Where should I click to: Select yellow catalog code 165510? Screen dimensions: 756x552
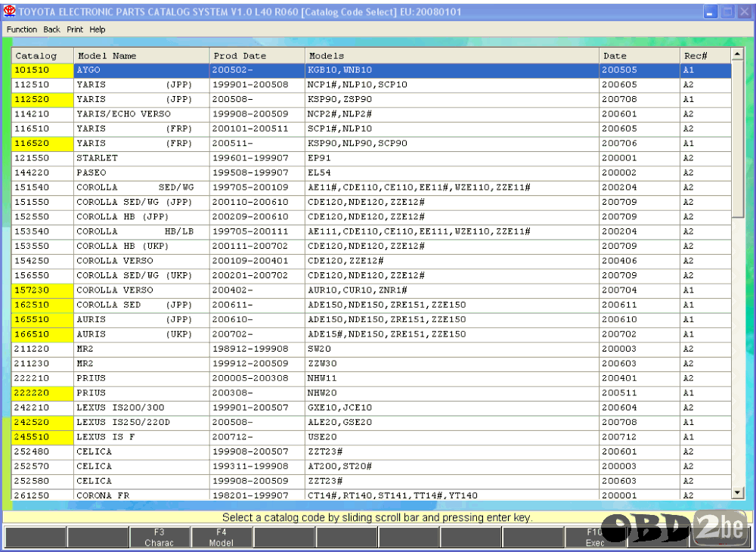click(x=43, y=320)
